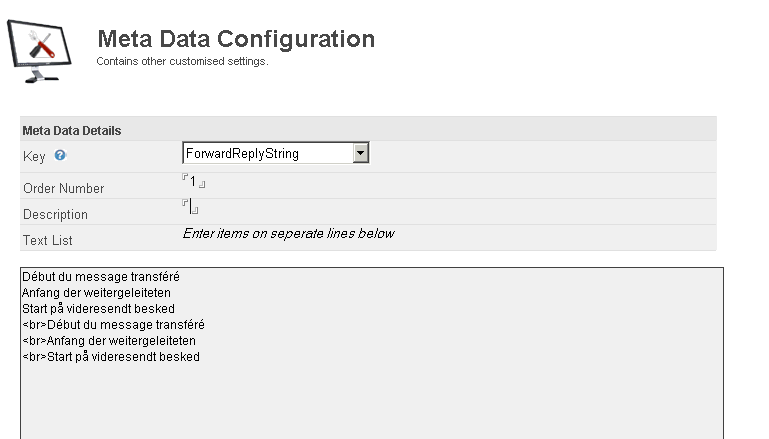769x439 pixels.
Task: Click the 'Contains other customised settings' subtitle
Action: point(182,61)
